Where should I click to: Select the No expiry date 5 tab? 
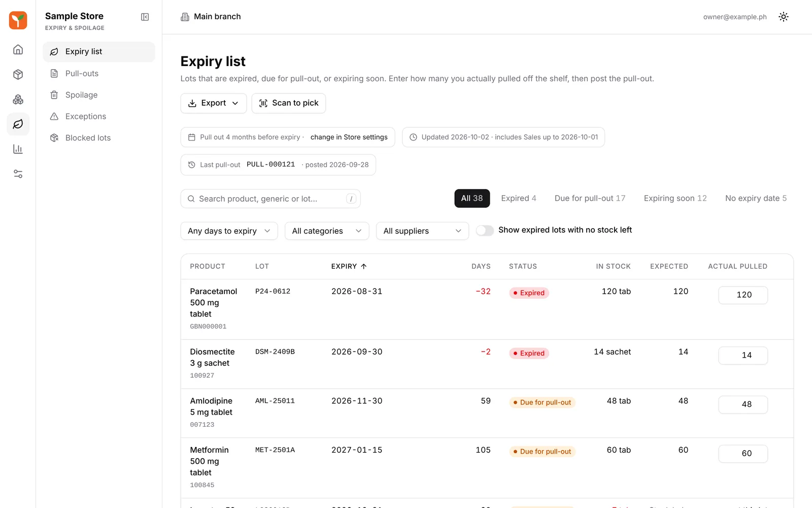coord(756,198)
